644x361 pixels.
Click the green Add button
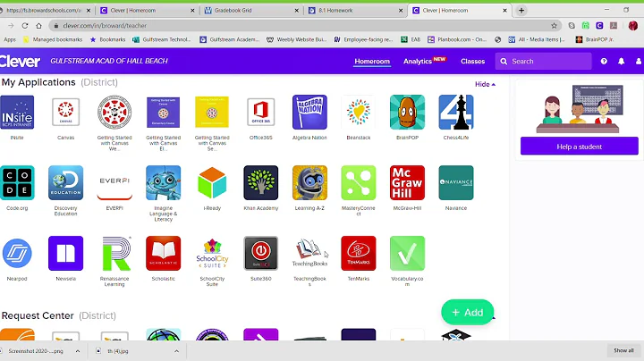(x=468, y=313)
